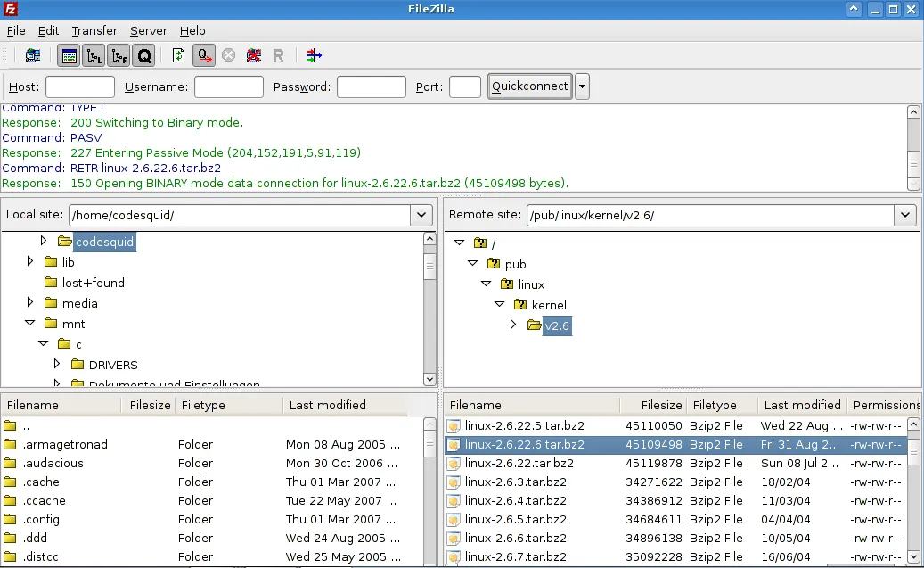Screen dimensions: 924x568
Task: Sort remote files by Filesize column
Action: click(x=653, y=405)
